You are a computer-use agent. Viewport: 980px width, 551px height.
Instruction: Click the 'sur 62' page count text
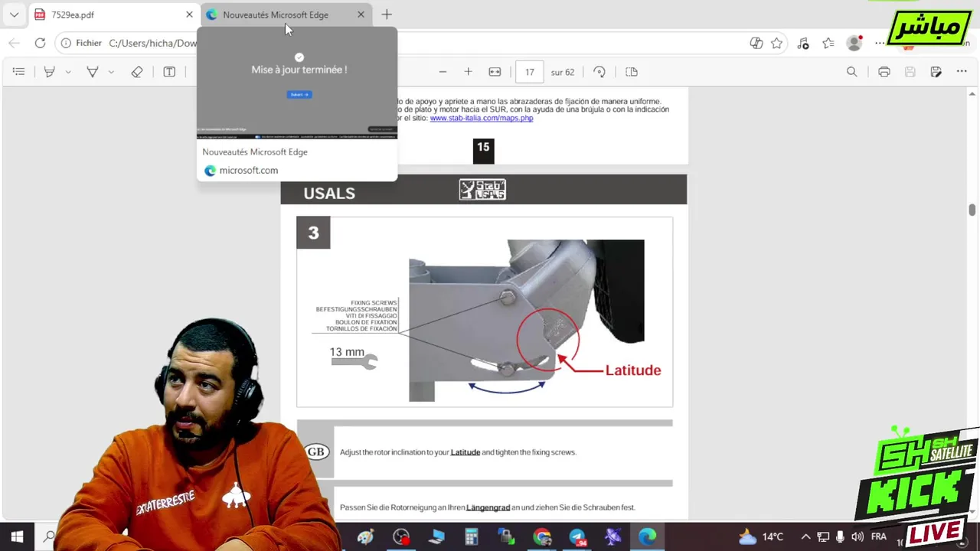563,73
